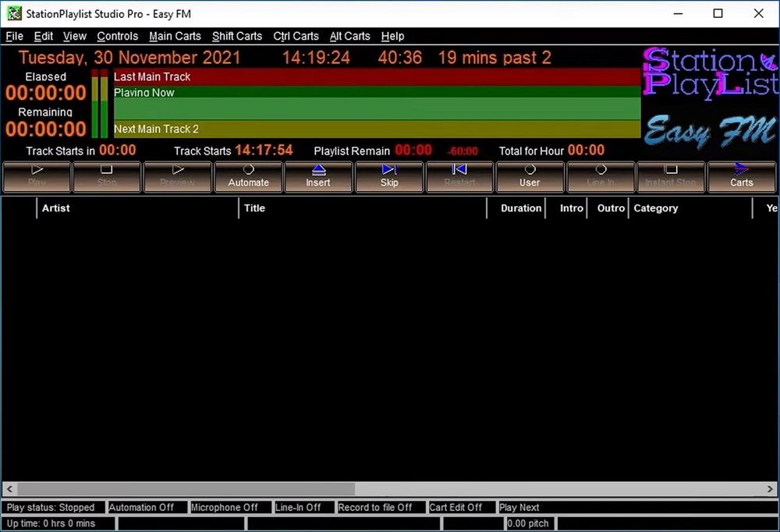Screen dimensions: 780x532
Task: Toggle Cart Edit Off indicator
Action: click(x=462, y=507)
